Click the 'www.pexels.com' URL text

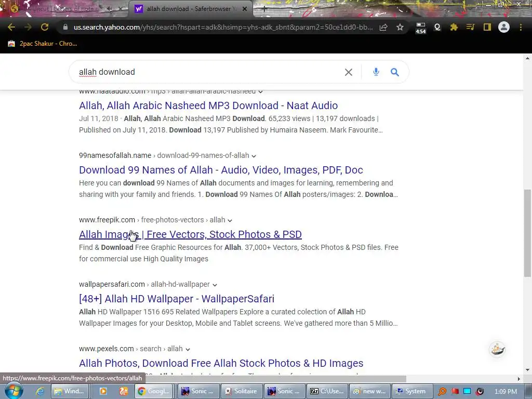(x=106, y=349)
